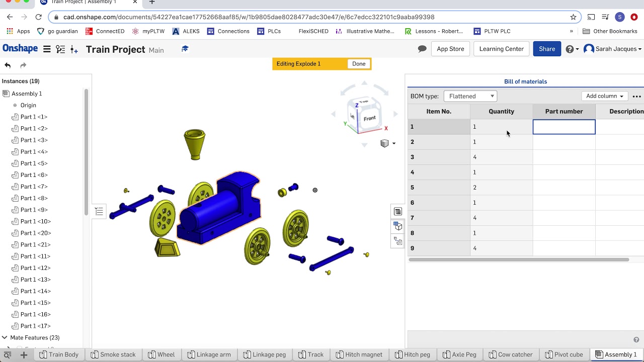The height and width of the screenshot is (362, 644).
Task: Open the explode views panel icon
Action: click(398, 241)
